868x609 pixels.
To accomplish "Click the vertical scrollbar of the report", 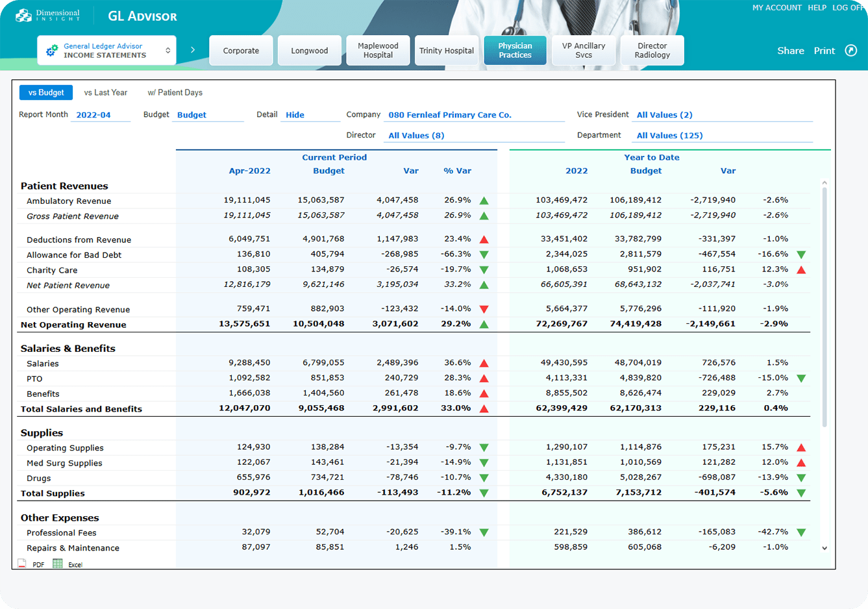I will (825, 305).
